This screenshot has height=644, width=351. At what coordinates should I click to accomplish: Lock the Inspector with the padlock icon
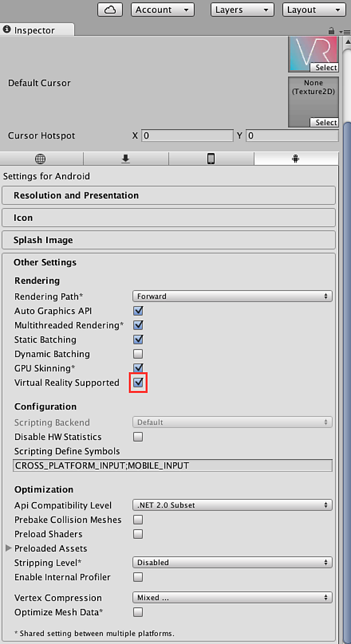pyautogui.click(x=331, y=30)
